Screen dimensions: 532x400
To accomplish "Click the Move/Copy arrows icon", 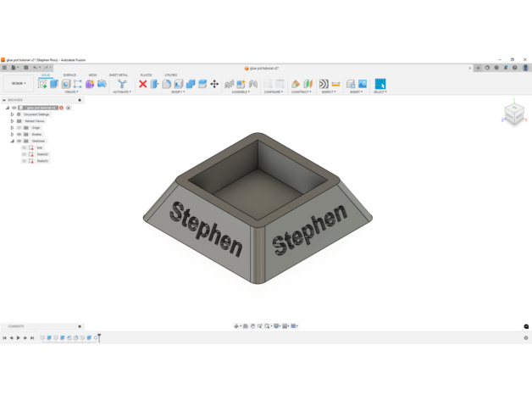I will coord(214,84).
